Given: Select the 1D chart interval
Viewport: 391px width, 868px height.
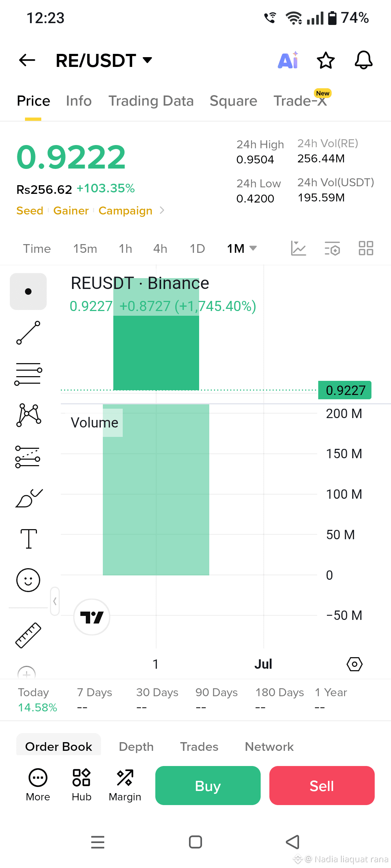Looking at the screenshot, I should pyautogui.click(x=197, y=249).
